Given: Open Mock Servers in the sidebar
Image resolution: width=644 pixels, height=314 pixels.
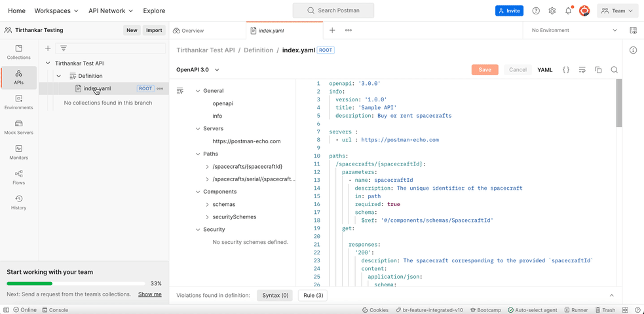Looking at the screenshot, I should pyautogui.click(x=18, y=128).
